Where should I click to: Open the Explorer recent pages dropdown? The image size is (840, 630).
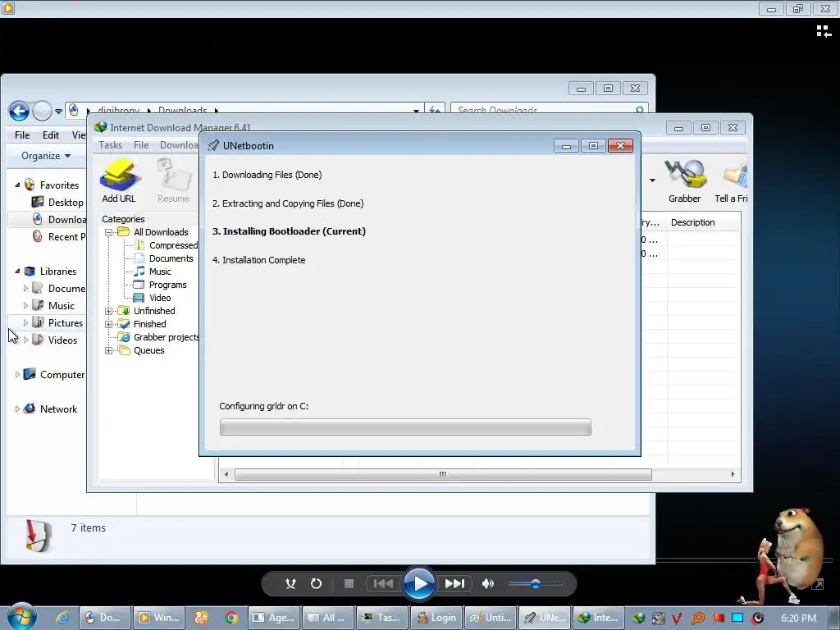pos(58,111)
